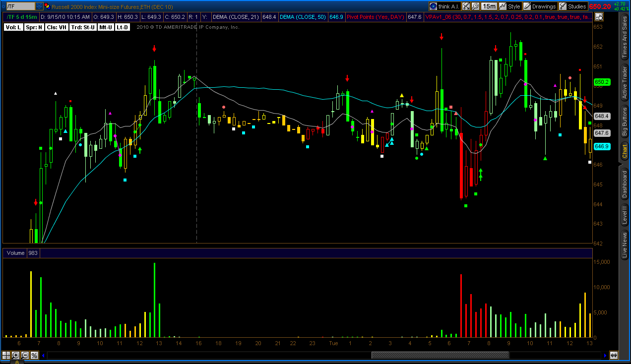Click the pointer cursor icon beside study labels
The width and height of the screenshot is (631, 364).
tap(599, 17)
